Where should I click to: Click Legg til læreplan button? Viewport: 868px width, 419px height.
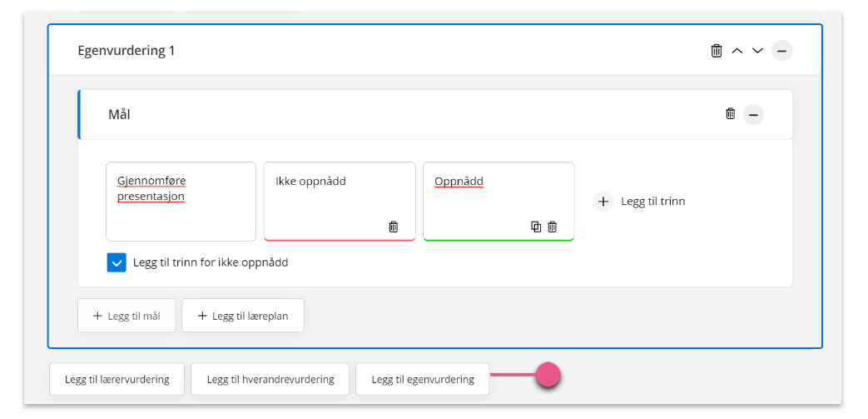[x=243, y=316]
